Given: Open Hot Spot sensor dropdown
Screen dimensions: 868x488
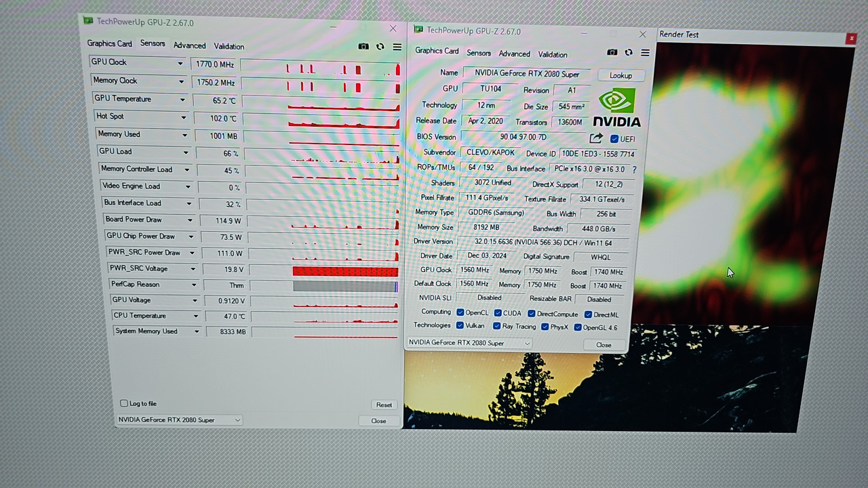Looking at the screenshot, I should pyautogui.click(x=184, y=117).
